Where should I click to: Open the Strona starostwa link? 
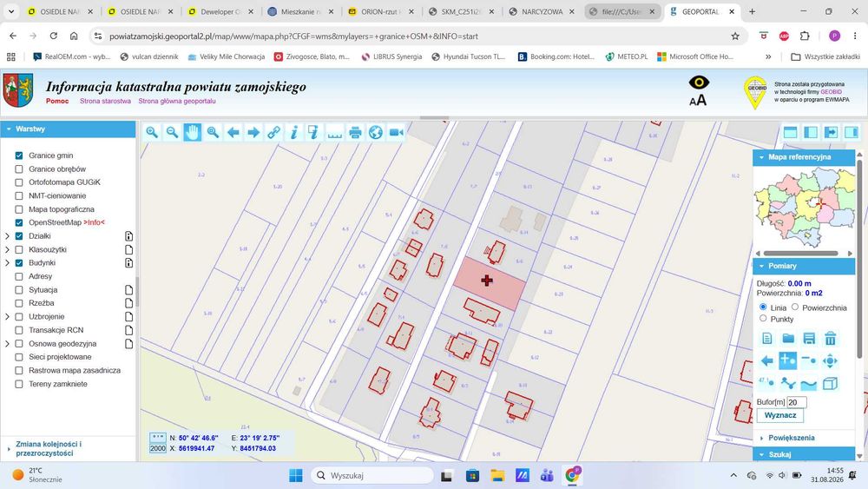(105, 101)
